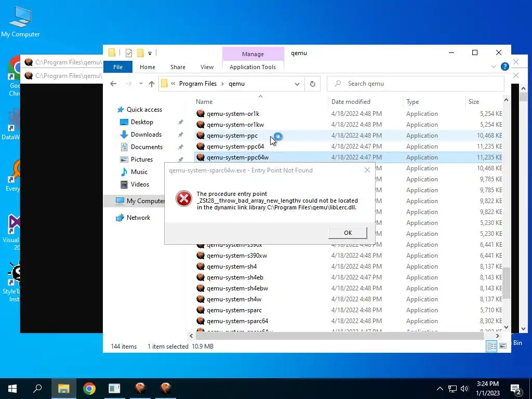Select the qemu-system-ppc file icon

coord(201,136)
